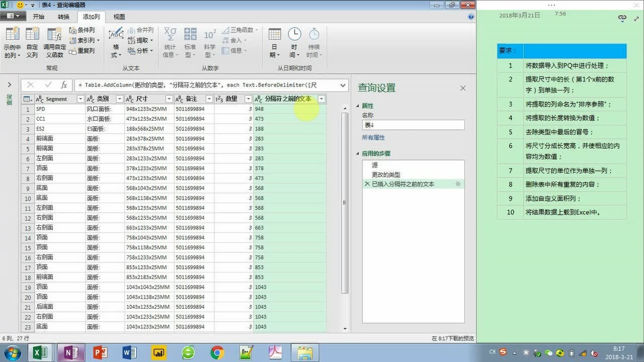The image size is (644, 362).
Task: Open Chrome from the taskbar
Action: (217, 353)
